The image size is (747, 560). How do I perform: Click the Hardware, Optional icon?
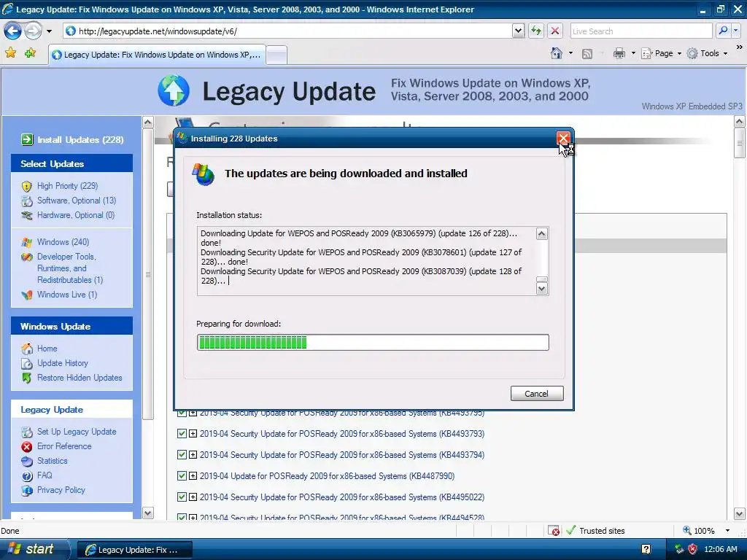tap(27, 215)
